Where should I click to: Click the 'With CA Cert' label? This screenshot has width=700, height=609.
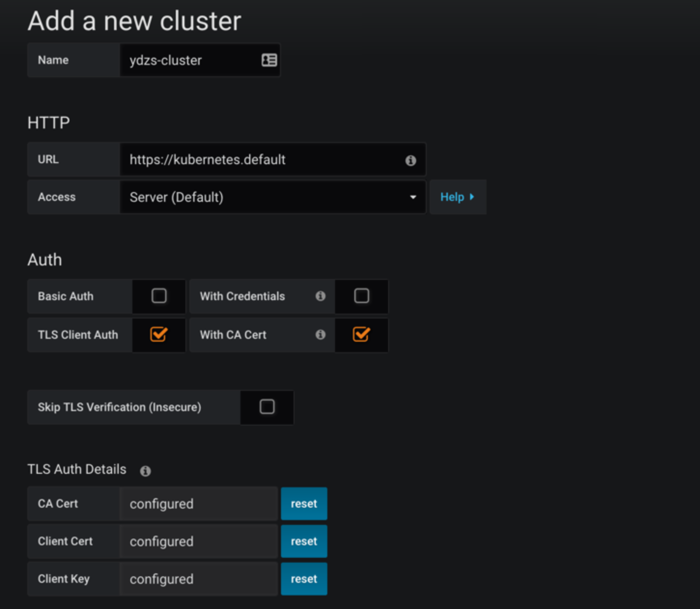[x=233, y=335]
